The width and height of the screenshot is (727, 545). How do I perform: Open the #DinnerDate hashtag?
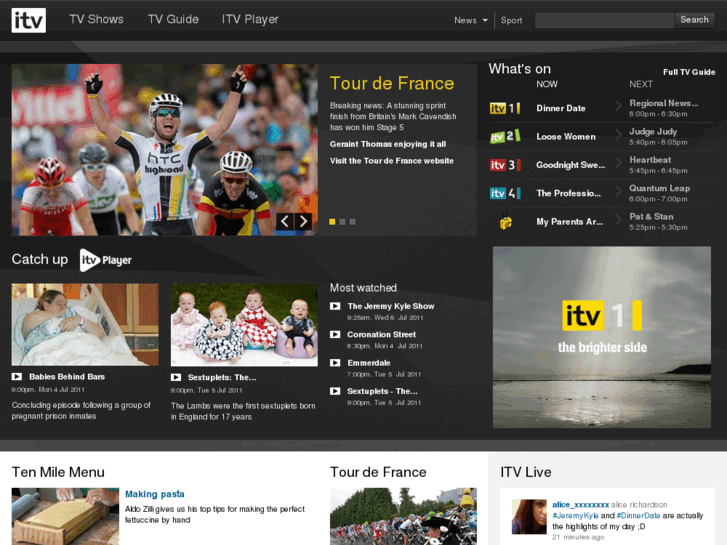click(638, 516)
